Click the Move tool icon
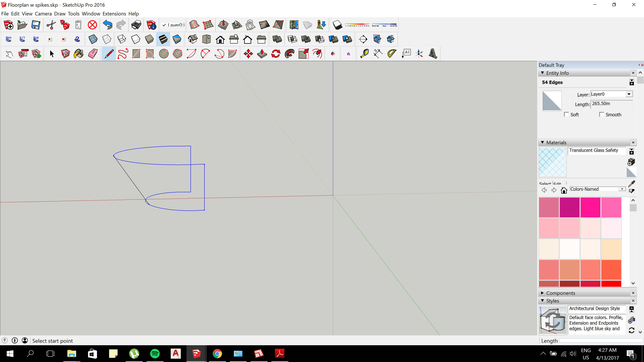Screen dimensions: 644x362 (x=248, y=54)
